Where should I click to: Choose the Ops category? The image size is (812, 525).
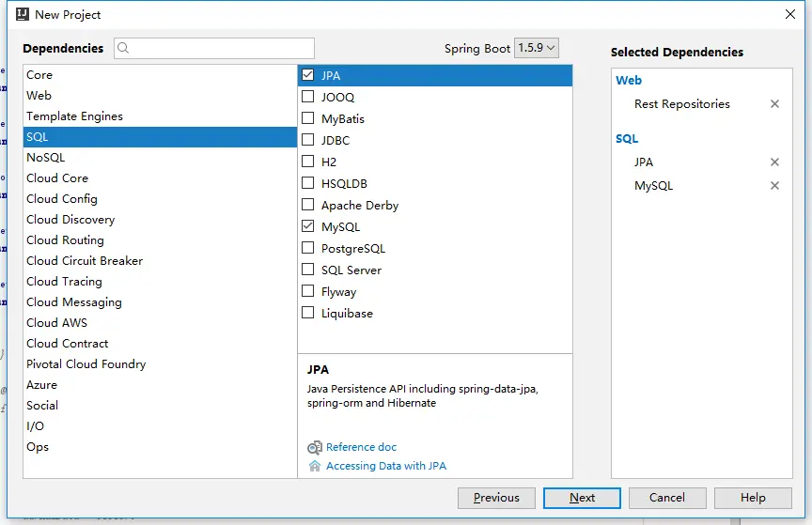160,447
